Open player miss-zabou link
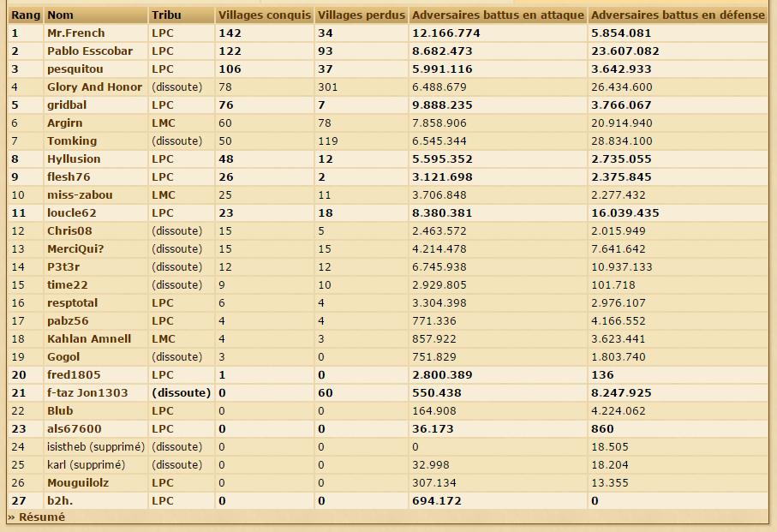The height and width of the screenshot is (532, 777). [x=80, y=195]
